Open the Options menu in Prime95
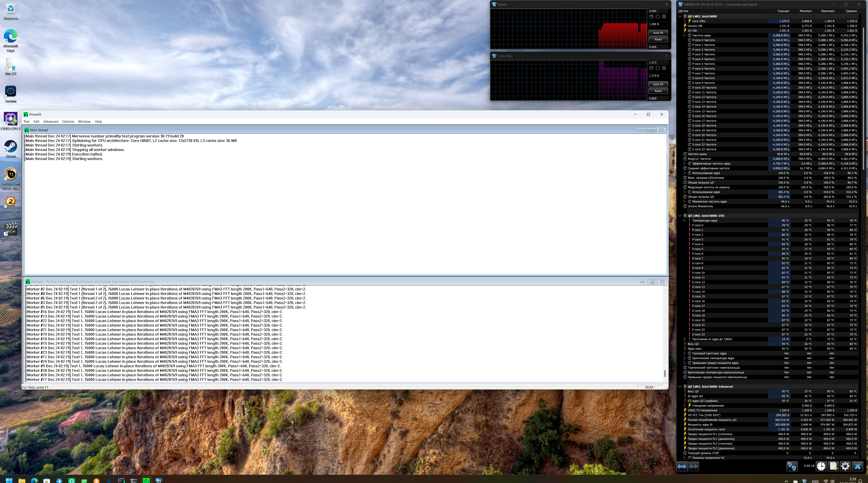 click(x=68, y=122)
